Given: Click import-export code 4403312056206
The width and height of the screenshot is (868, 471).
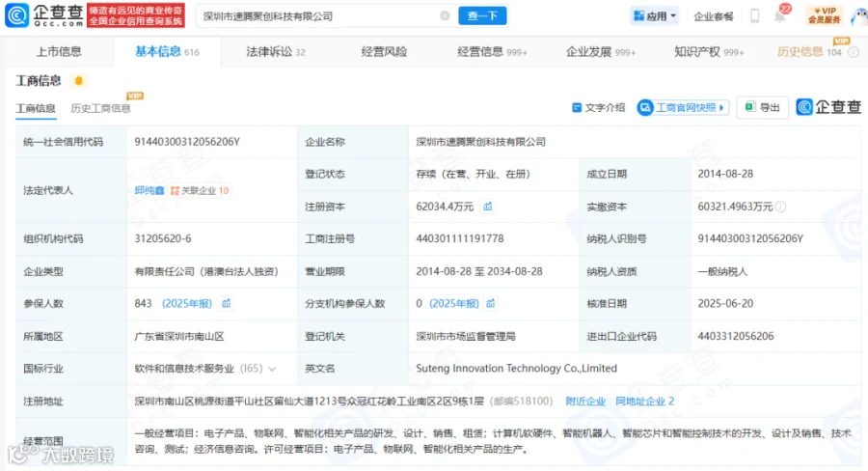Looking at the screenshot, I should [736, 336].
